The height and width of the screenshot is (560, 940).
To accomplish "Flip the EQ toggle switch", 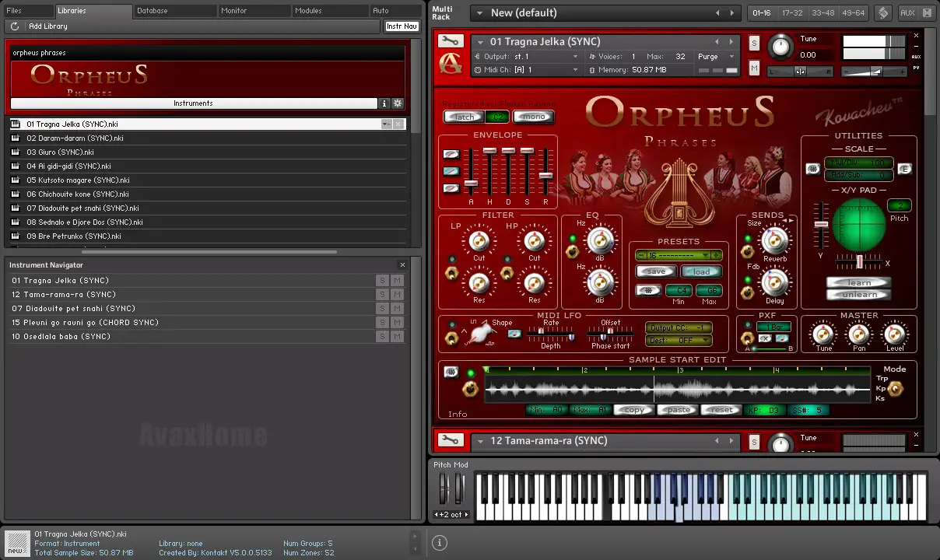I will pyautogui.click(x=572, y=251).
